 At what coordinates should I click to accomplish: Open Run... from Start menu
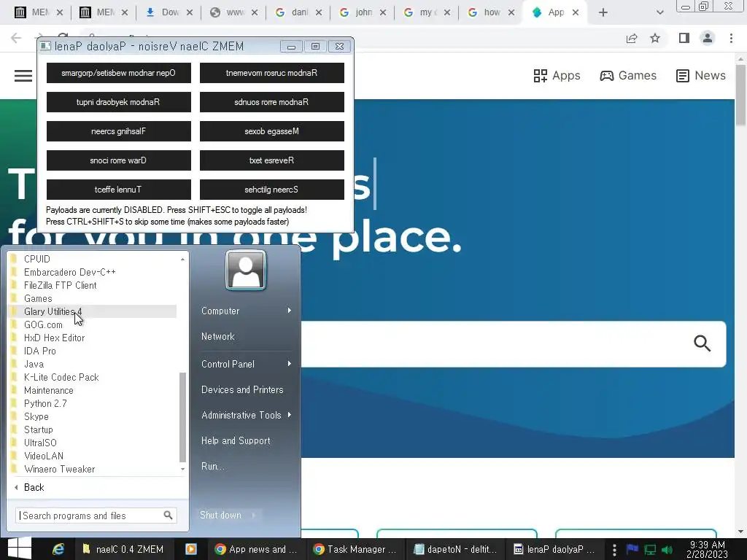[x=213, y=466]
